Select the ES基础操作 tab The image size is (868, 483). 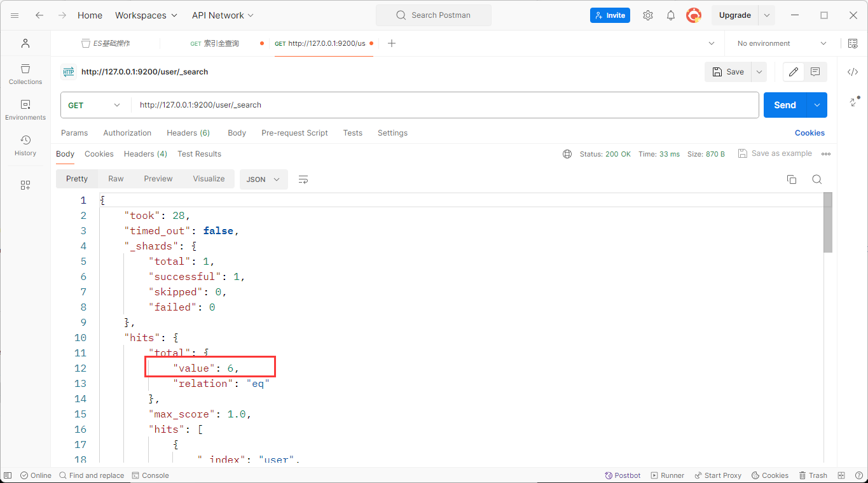click(x=106, y=43)
